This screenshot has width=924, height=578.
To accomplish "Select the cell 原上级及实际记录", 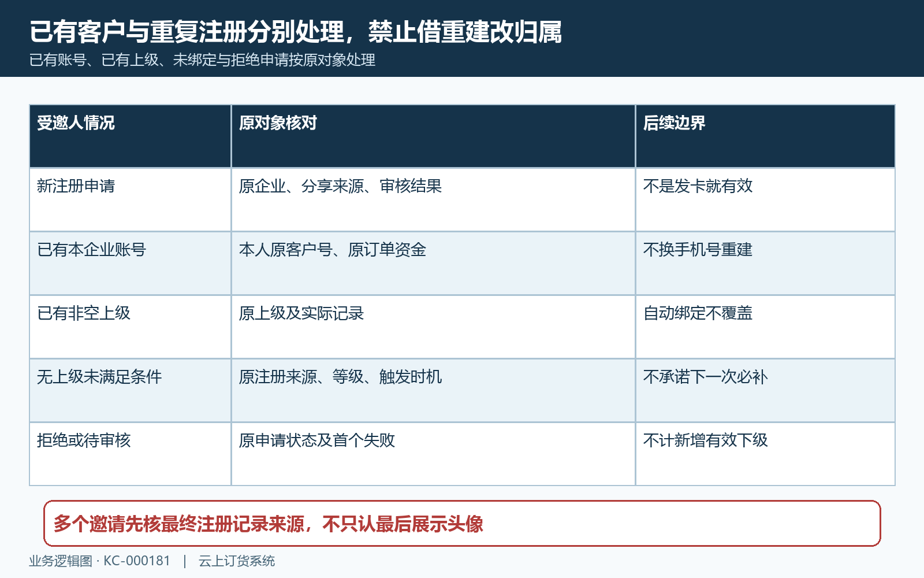I will point(433,327).
